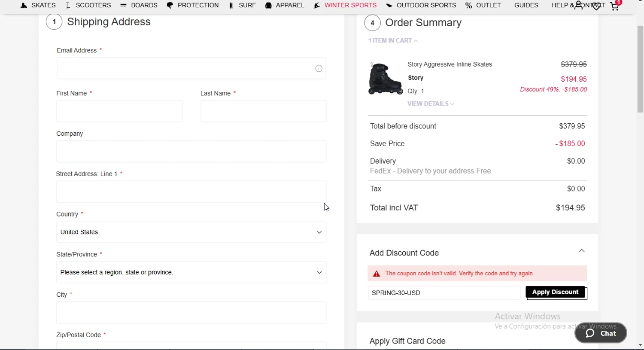
Task: Click the helmet icon beside PROTECTION
Action: pos(170,6)
